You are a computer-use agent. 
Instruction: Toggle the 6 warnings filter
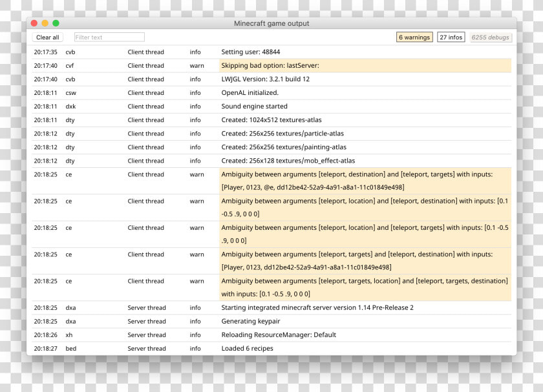tap(414, 37)
